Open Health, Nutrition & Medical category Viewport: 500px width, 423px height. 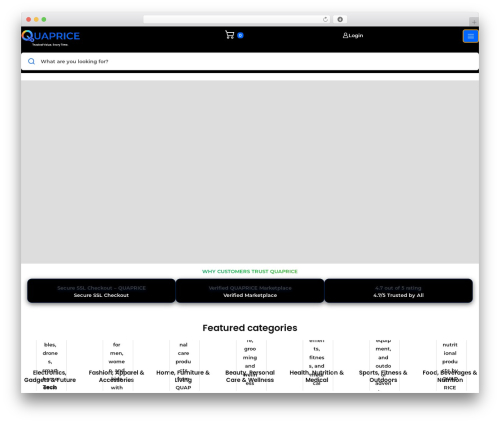coord(317,376)
